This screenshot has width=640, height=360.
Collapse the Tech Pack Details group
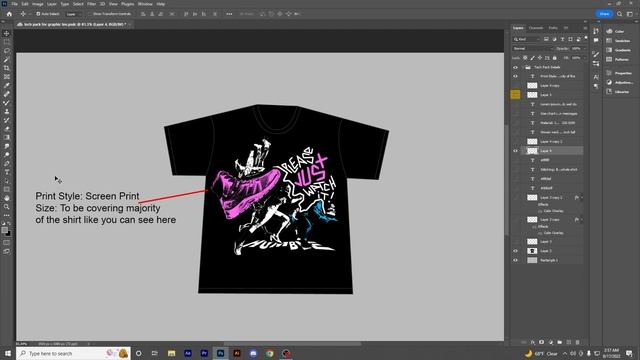coord(522,67)
